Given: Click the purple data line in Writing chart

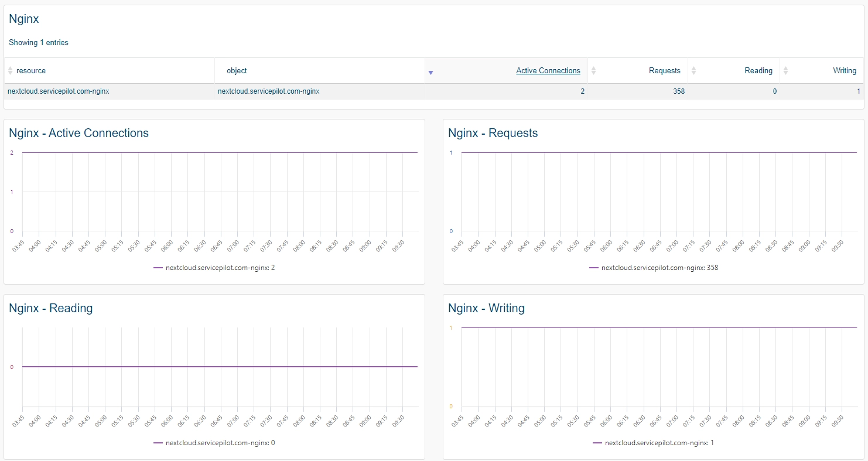Looking at the screenshot, I should click(659, 327).
